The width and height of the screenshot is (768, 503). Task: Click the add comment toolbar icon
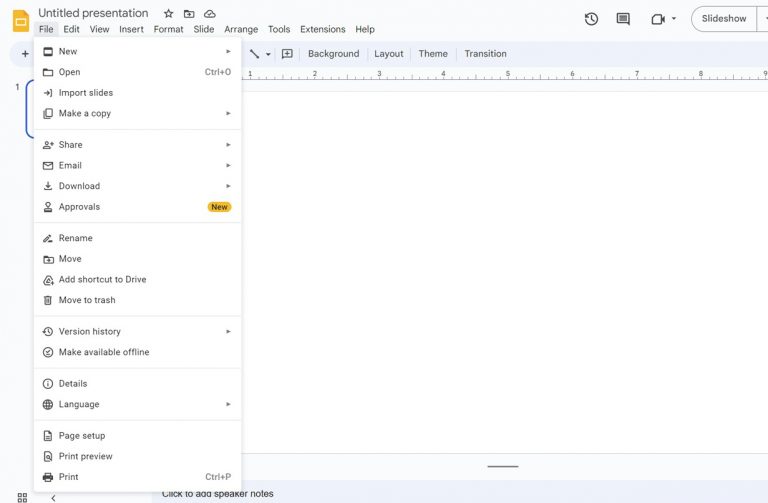pos(287,54)
